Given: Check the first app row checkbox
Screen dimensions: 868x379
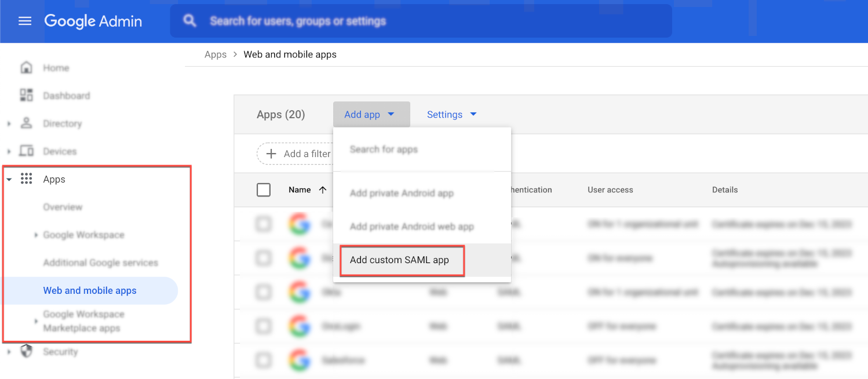Looking at the screenshot, I should pos(264,224).
